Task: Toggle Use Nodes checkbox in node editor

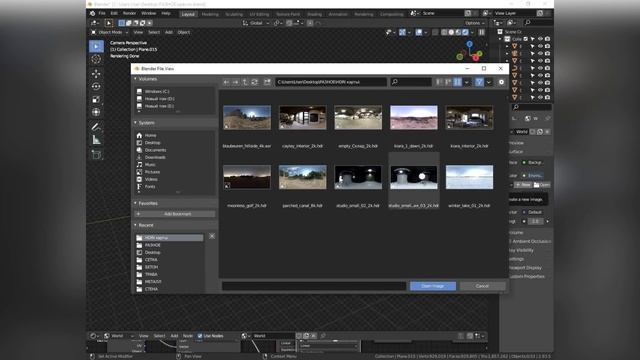Action: pyautogui.click(x=200, y=336)
